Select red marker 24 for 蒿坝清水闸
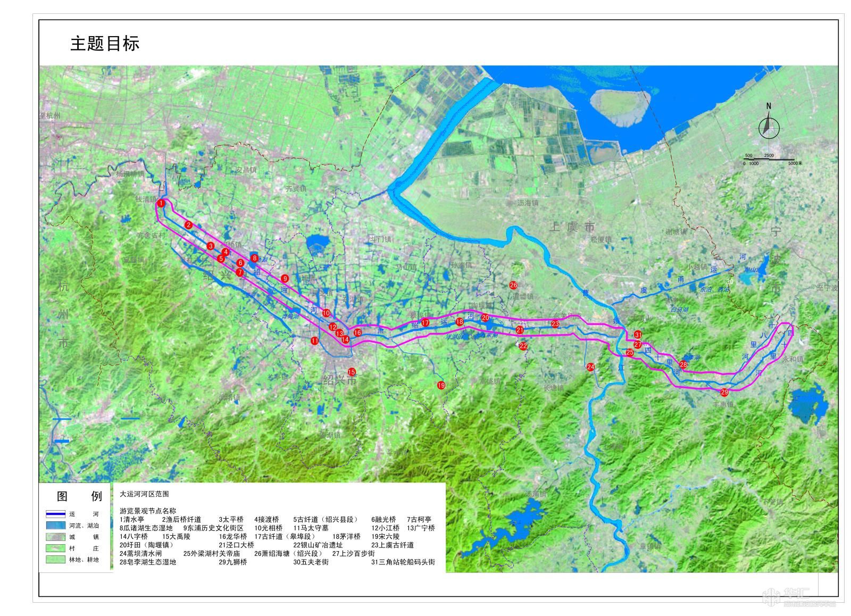Image resolution: width=851 pixels, height=616 pixels. [590, 367]
